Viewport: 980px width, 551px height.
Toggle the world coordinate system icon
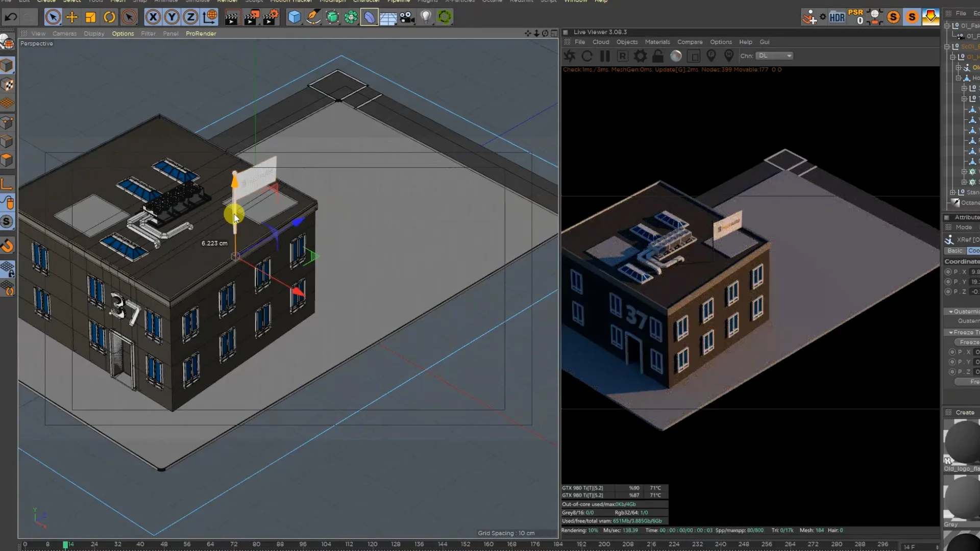pos(210,17)
